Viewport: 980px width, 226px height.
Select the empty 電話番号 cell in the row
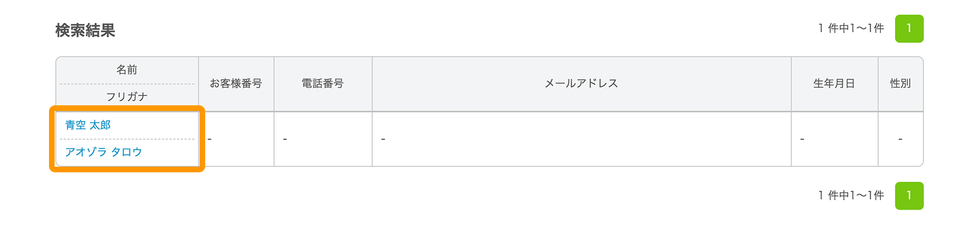pyautogui.click(x=323, y=139)
